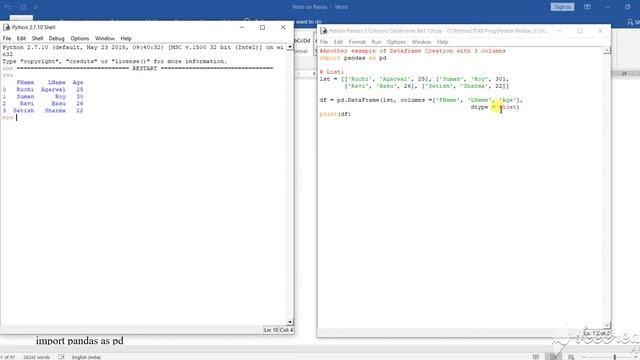Open the Debug menu in Python Shell
Viewport: 640px width, 360px height.
pos(56,38)
